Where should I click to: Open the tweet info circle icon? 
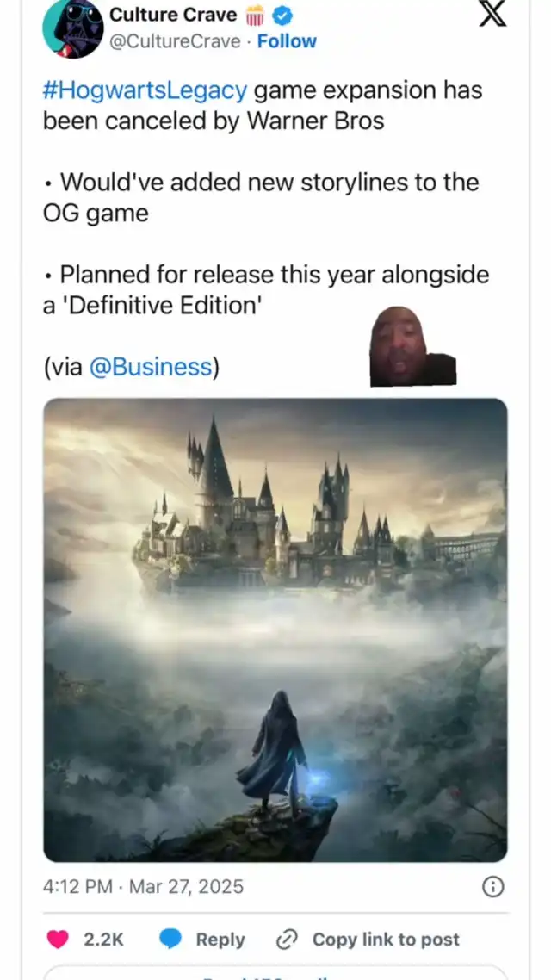pyautogui.click(x=493, y=887)
